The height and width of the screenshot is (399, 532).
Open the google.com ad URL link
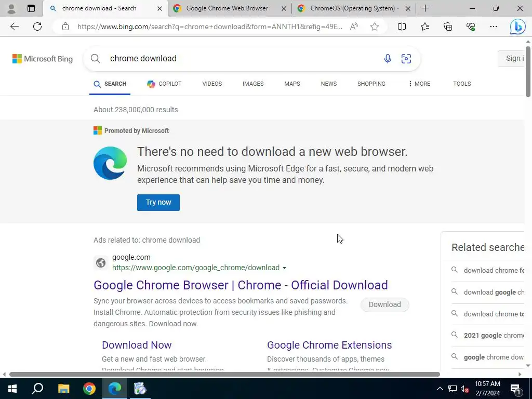[196, 268]
